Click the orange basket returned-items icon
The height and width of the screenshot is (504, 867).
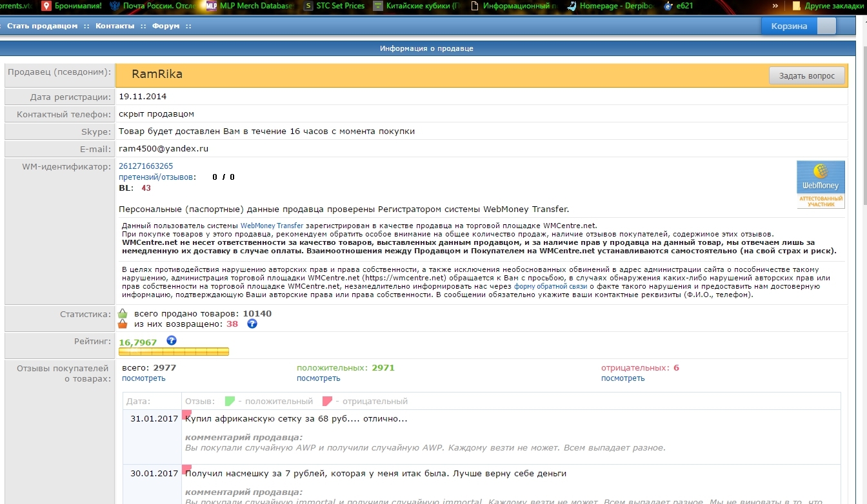click(123, 324)
